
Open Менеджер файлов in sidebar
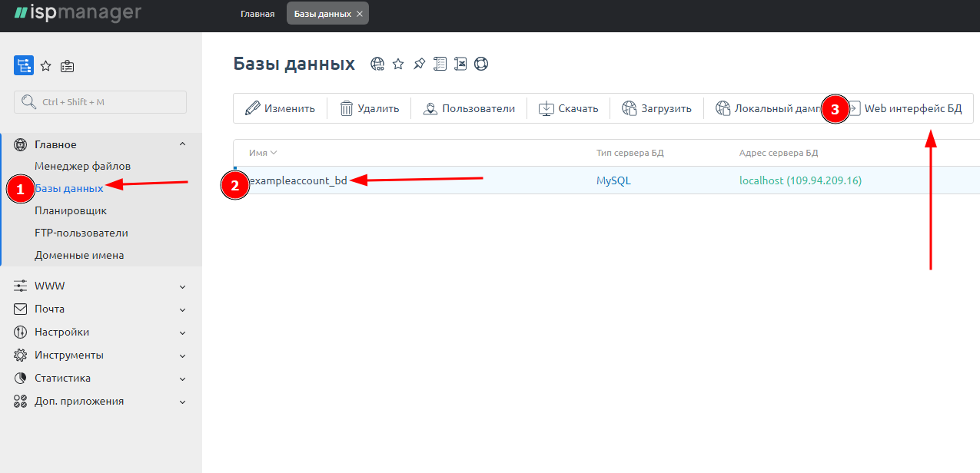[x=82, y=166]
